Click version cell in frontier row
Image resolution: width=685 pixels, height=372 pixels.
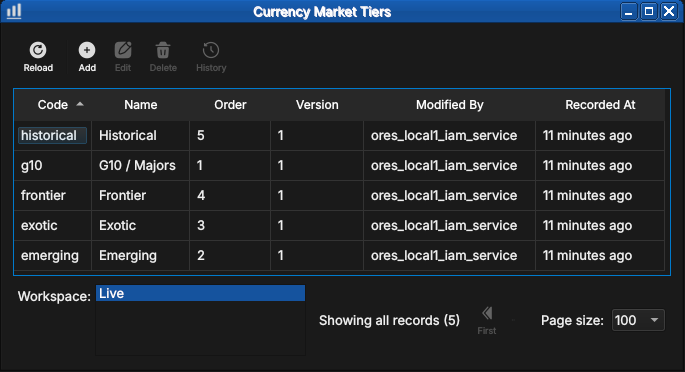coord(317,195)
